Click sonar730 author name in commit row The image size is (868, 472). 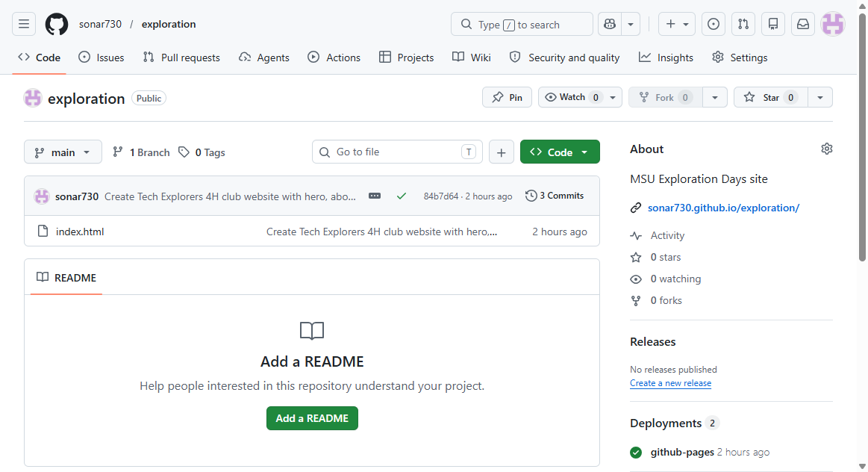click(77, 196)
